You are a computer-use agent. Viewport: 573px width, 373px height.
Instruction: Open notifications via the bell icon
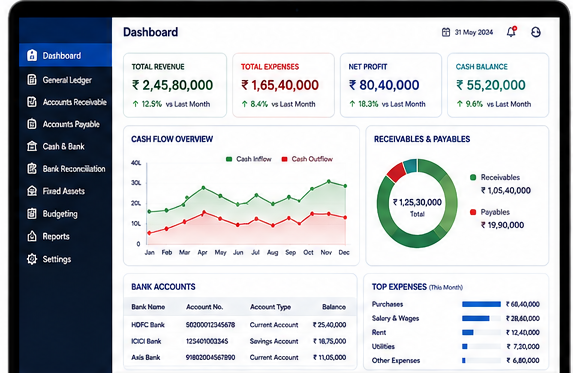[x=511, y=32]
